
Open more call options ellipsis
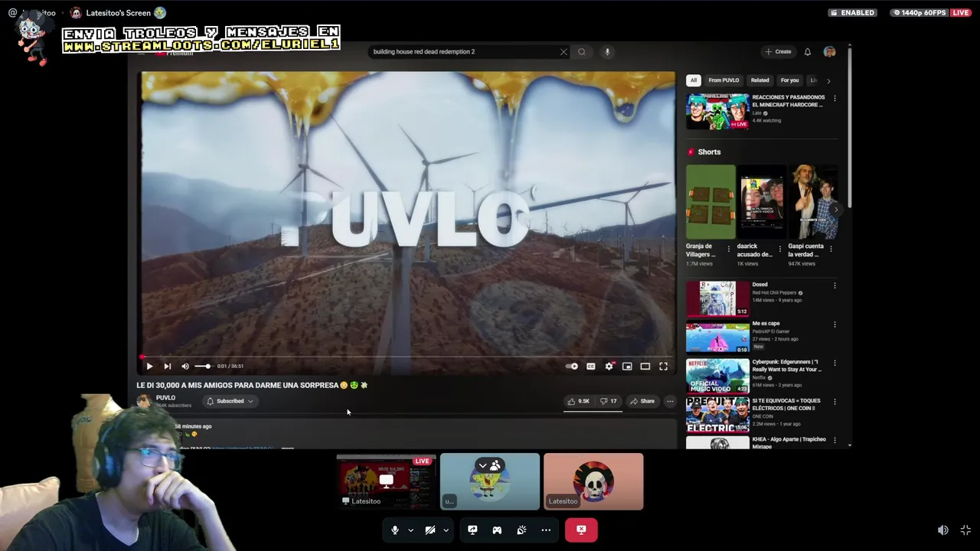(x=546, y=530)
